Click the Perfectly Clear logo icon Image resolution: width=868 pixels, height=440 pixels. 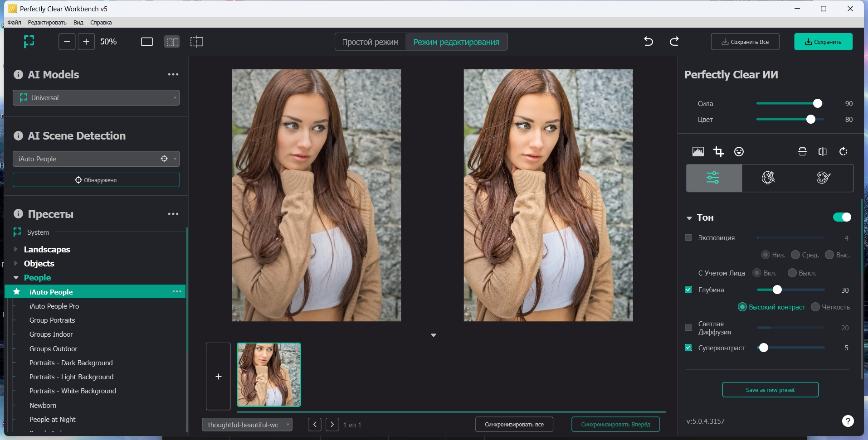(29, 42)
